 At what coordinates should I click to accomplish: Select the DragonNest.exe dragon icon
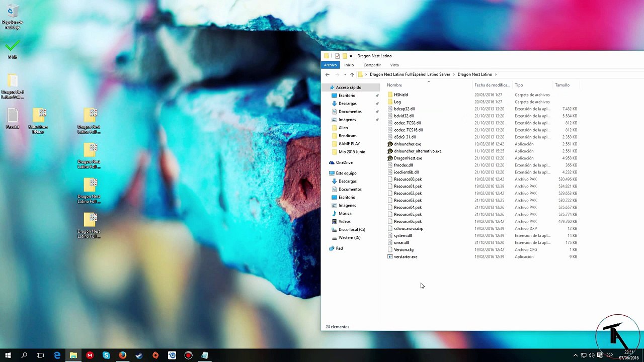390,158
